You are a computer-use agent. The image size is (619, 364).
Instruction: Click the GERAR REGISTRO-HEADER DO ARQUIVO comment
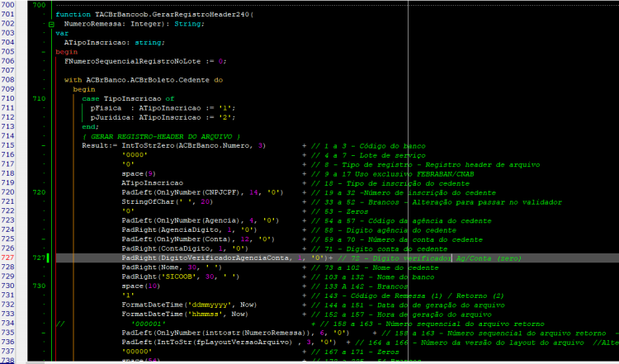[161, 136]
